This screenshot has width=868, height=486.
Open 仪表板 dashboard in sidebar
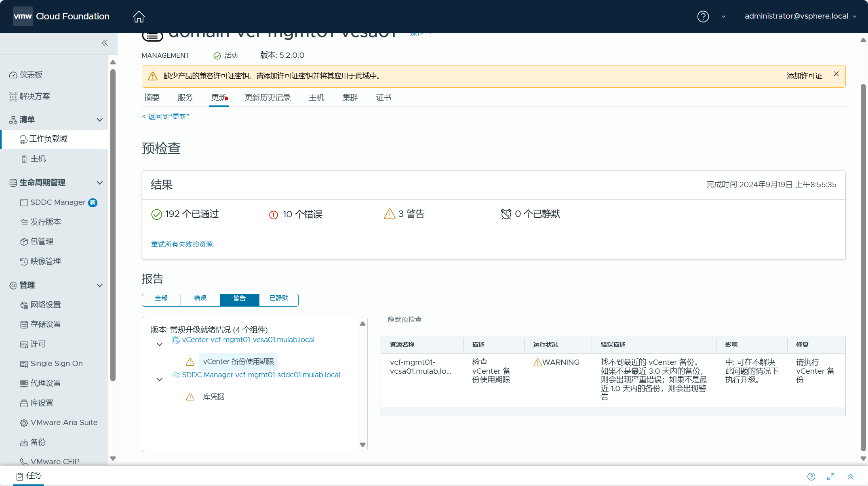(31, 75)
